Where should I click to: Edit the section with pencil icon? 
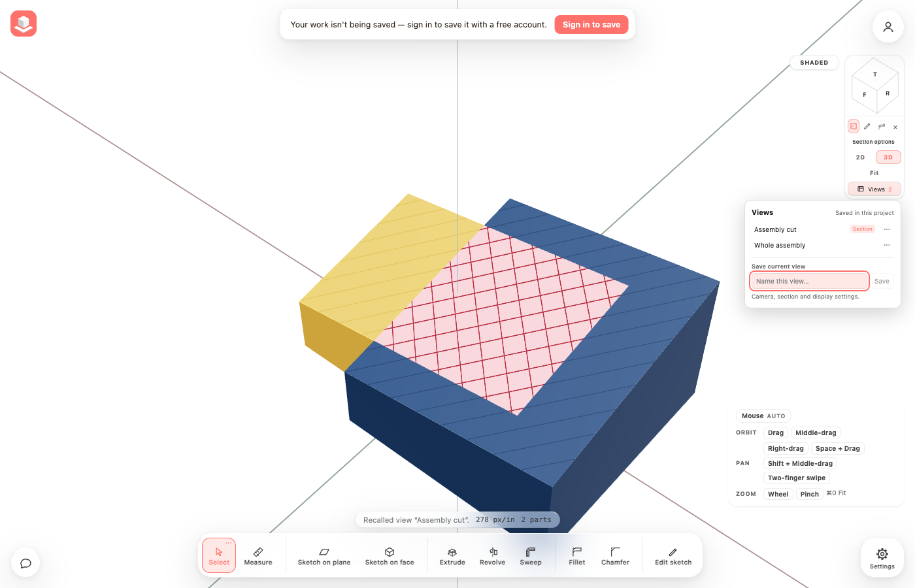[x=867, y=126]
